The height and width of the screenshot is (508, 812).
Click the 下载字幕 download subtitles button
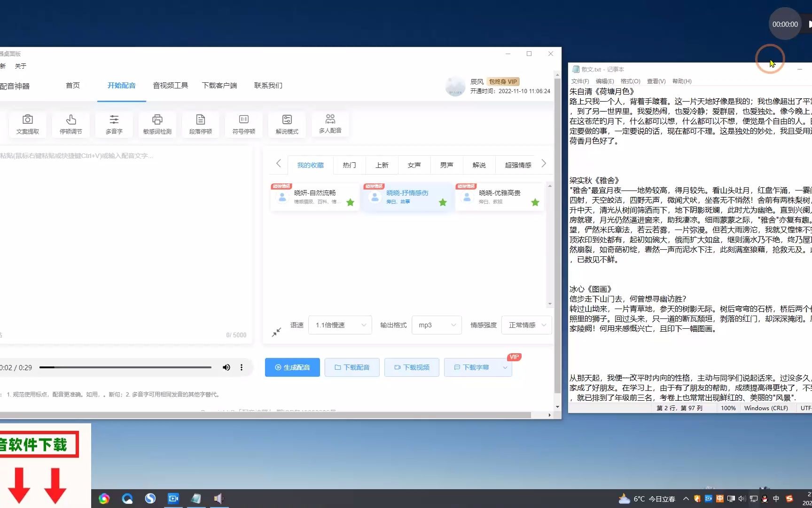(472, 367)
